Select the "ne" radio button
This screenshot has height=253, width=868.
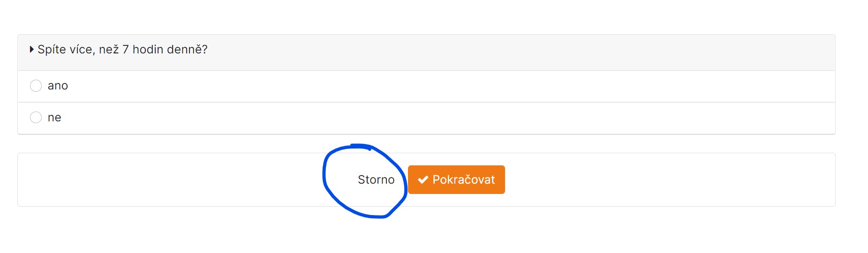[36, 117]
